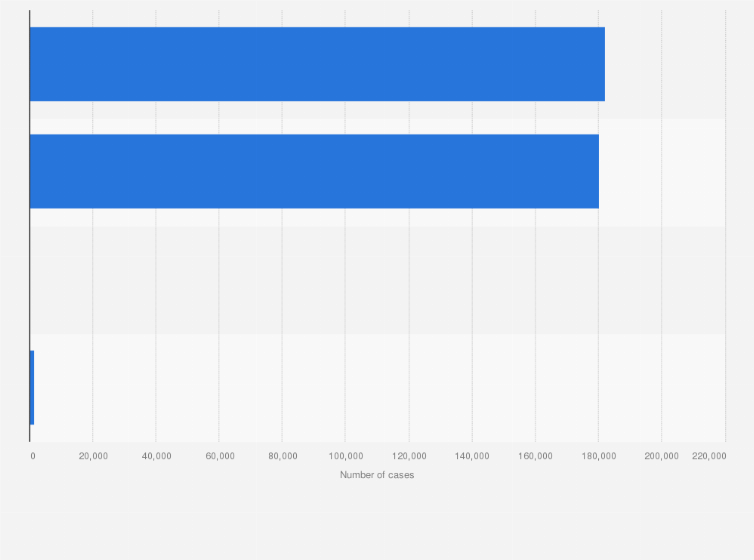Click the "Number of cases" axis title
Screen dimensions: 754x560
pos(377,475)
